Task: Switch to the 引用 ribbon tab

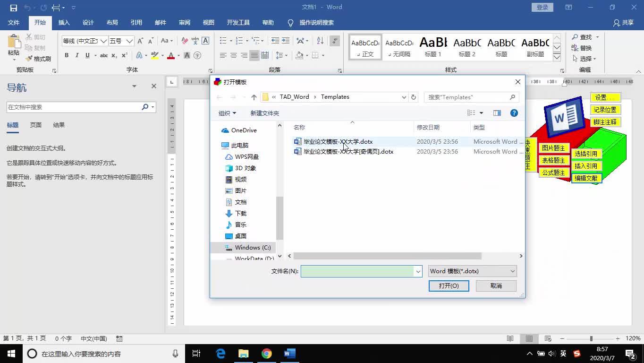Action: point(136,22)
